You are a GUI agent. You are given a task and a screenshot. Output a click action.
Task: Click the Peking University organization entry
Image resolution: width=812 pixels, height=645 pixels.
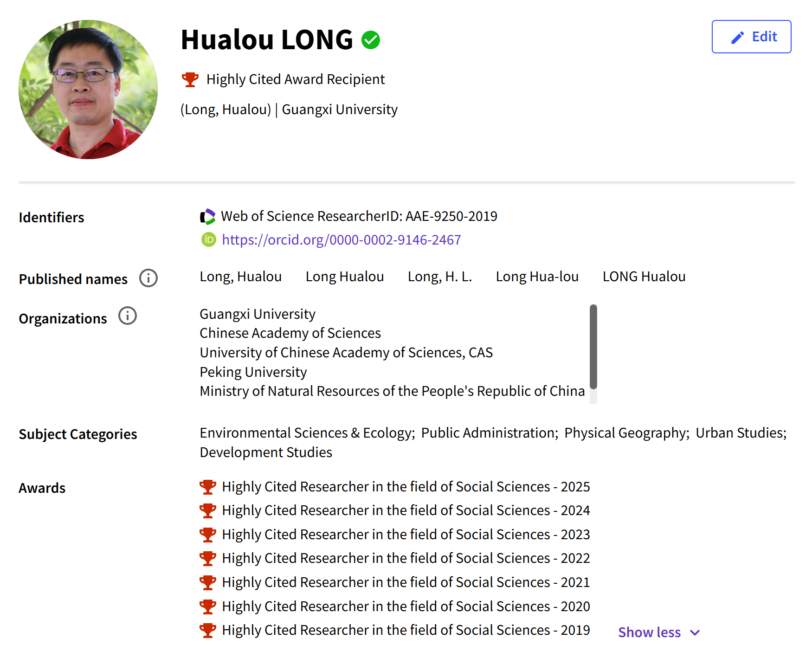(x=253, y=372)
